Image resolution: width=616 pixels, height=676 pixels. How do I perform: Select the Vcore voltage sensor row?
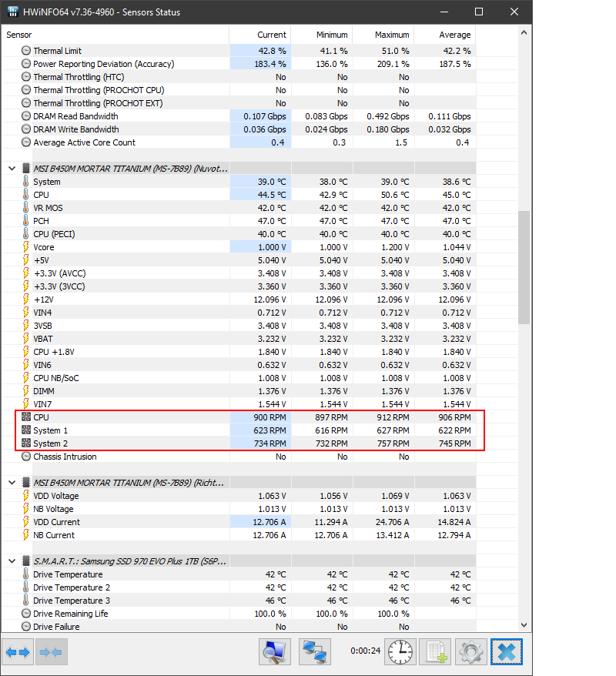(44, 247)
